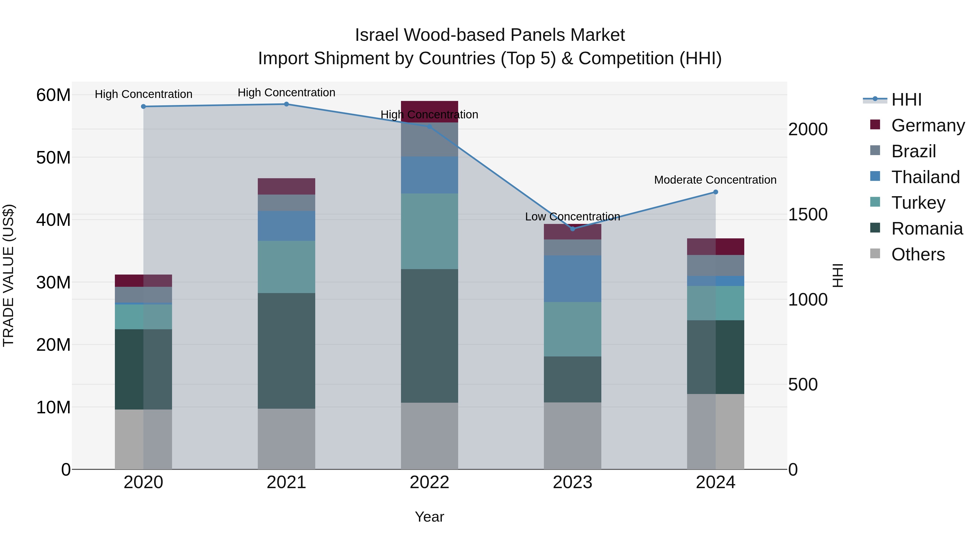This screenshot has width=980, height=551.
Task: Select the 2020 HHI data point
Action: 143,106
